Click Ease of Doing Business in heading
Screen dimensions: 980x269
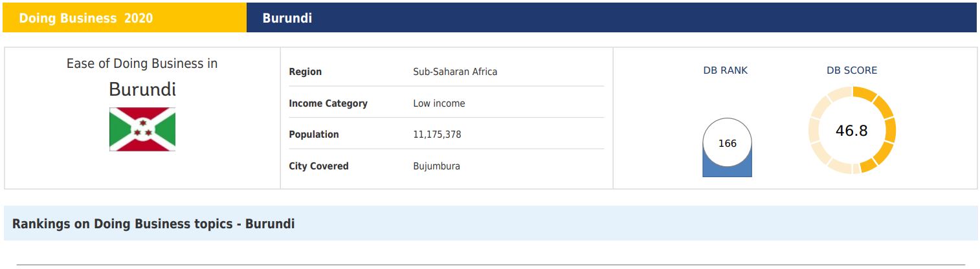142,63
